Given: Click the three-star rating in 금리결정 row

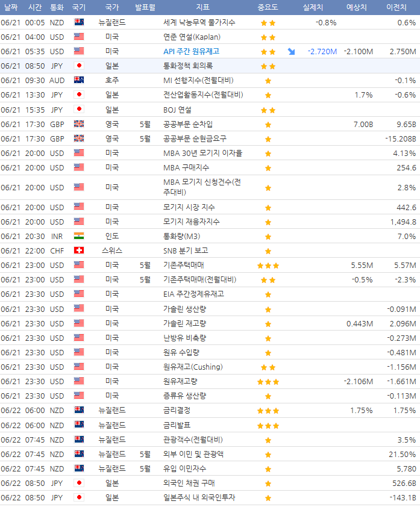Looking at the screenshot, I should [268, 411].
